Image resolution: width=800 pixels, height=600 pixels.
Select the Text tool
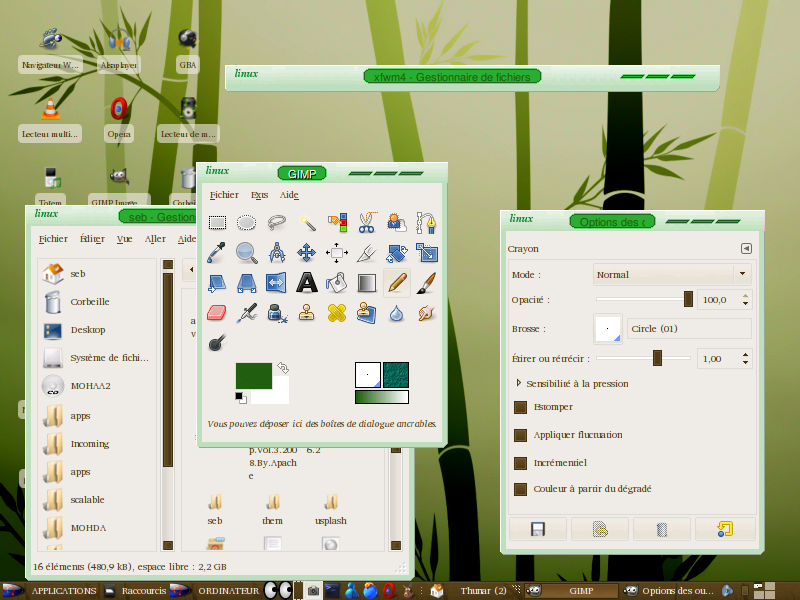tap(307, 283)
